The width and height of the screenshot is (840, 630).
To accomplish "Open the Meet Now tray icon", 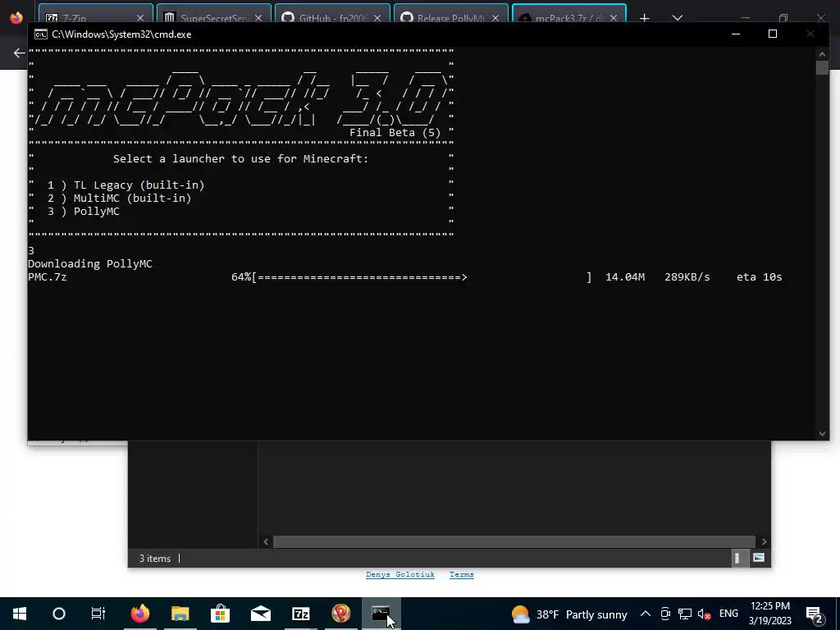I will coord(665,614).
